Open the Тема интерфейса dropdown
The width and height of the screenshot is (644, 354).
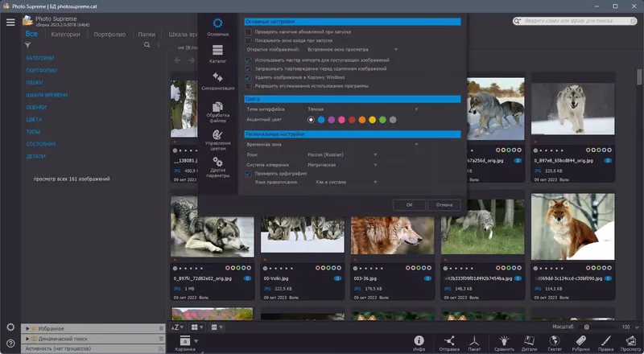pyautogui.click(x=363, y=109)
